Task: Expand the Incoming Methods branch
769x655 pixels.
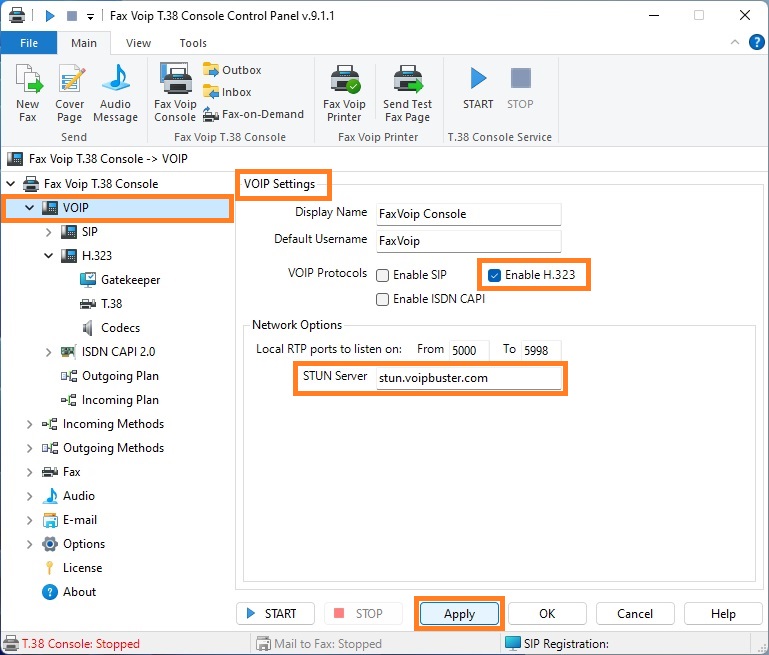Action: pos(29,424)
